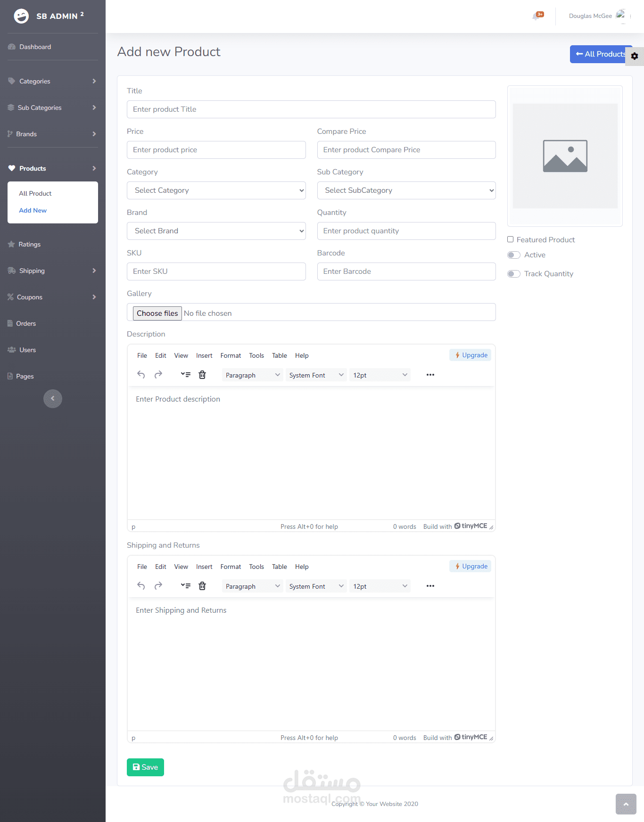Open Edit menu in Description editor

(x=161, y=355)
